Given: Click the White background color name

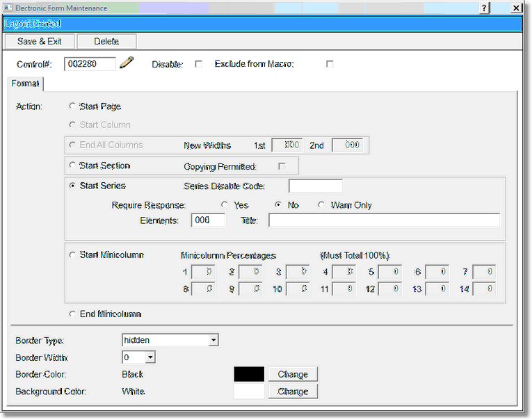Looking at the screenshot, I should click(x=134, y=391).
